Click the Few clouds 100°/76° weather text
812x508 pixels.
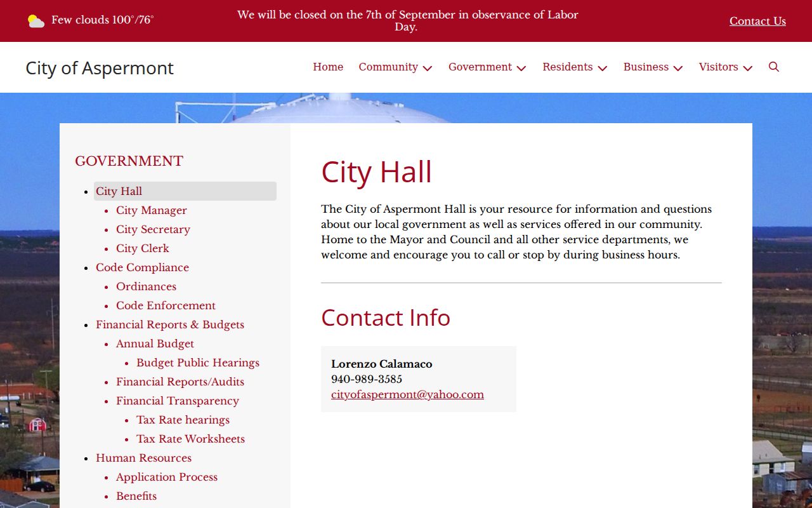click(102, 20)
